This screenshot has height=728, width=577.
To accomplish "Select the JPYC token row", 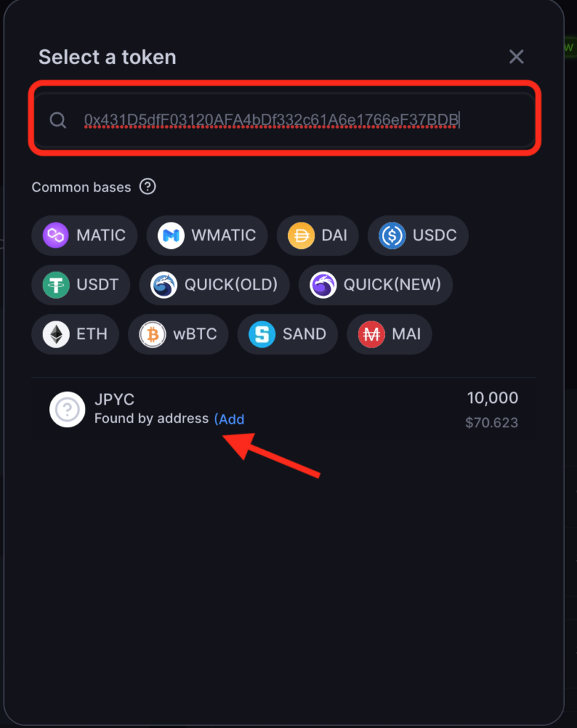I will (x=284, y=409).
